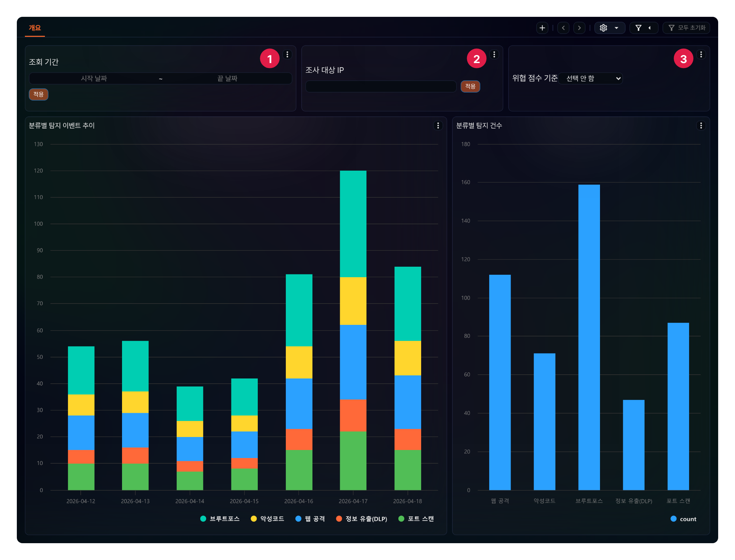Toggle the 웹 공격 legend series
The image size is (735, 560).
pos(310,519)
